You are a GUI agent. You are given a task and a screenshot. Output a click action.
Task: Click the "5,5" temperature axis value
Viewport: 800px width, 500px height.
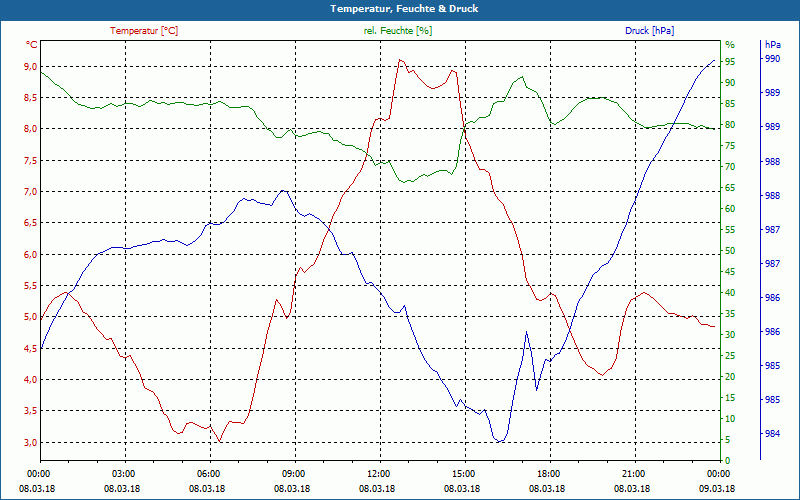tap(31, 286)
